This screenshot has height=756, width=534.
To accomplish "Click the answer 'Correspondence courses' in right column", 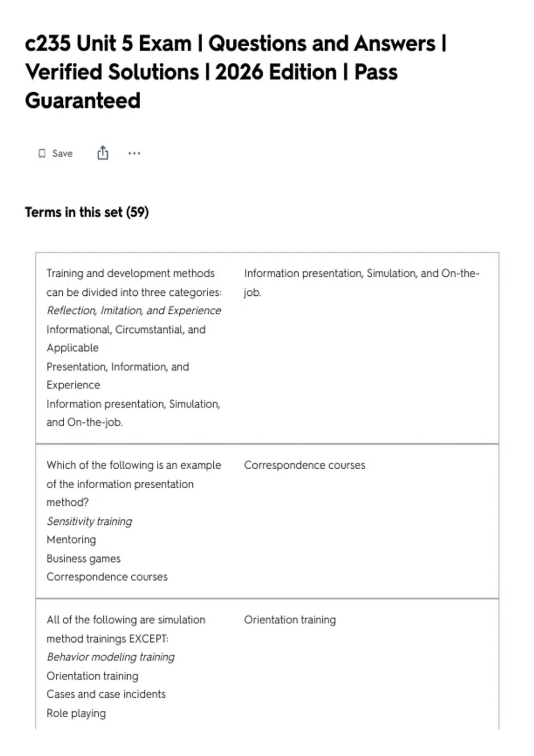I will 304,465.
